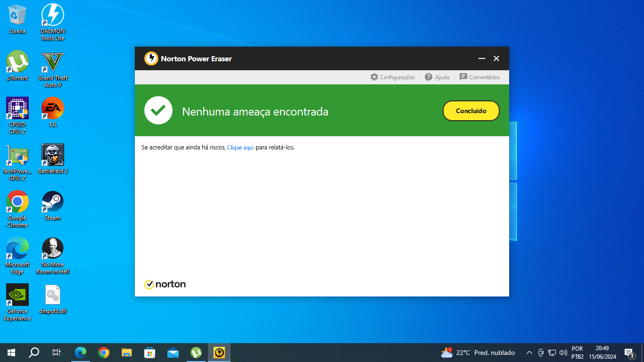The width and height of the screenshot is (644, 362).
Task: Select Microsoft Edge desktop shortcut
Action: coord(17,256)
